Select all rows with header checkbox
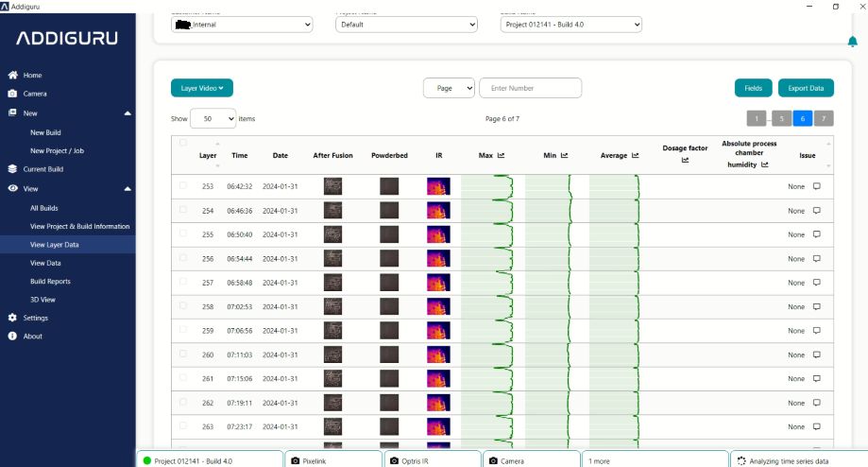The height and width of the screenshot is (467, 868). click(183, 143)
